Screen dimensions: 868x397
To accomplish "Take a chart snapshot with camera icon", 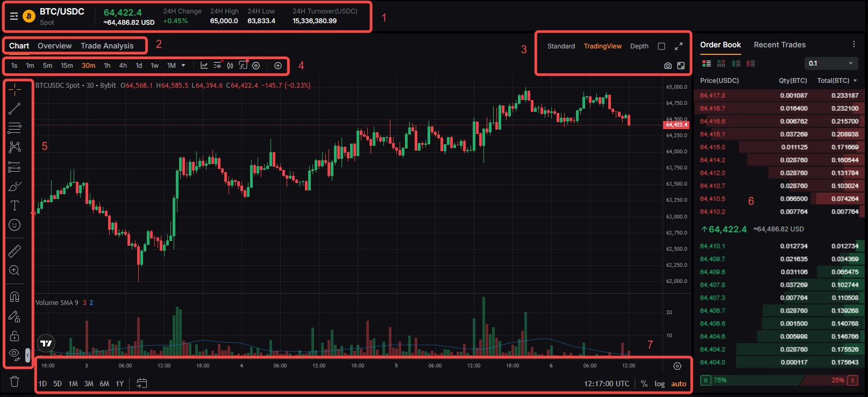I will point(668,66).
